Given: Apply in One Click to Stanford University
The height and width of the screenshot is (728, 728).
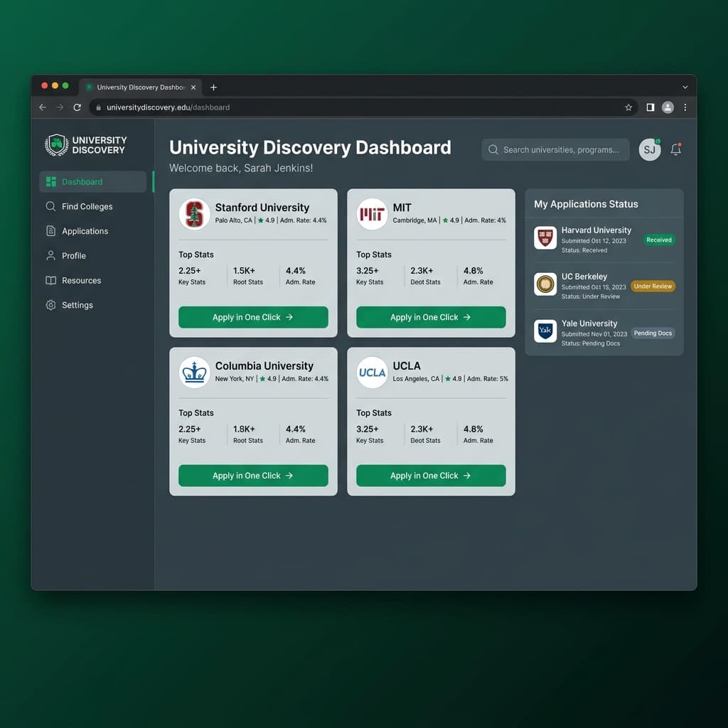Looking at the screenshot, I should click(253, 317).
